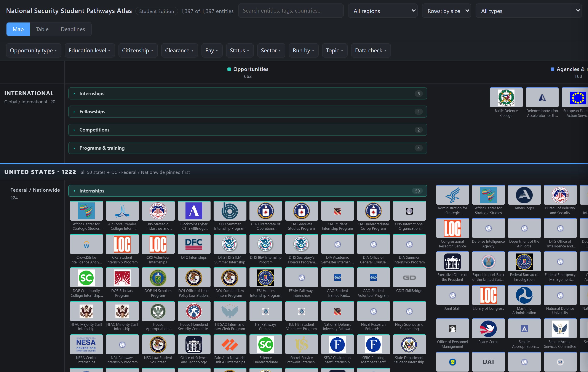This screenshot has height=372, width=588.
Task: Open SFRC Chairman's Staff Internship card
Action: point(337,350)
